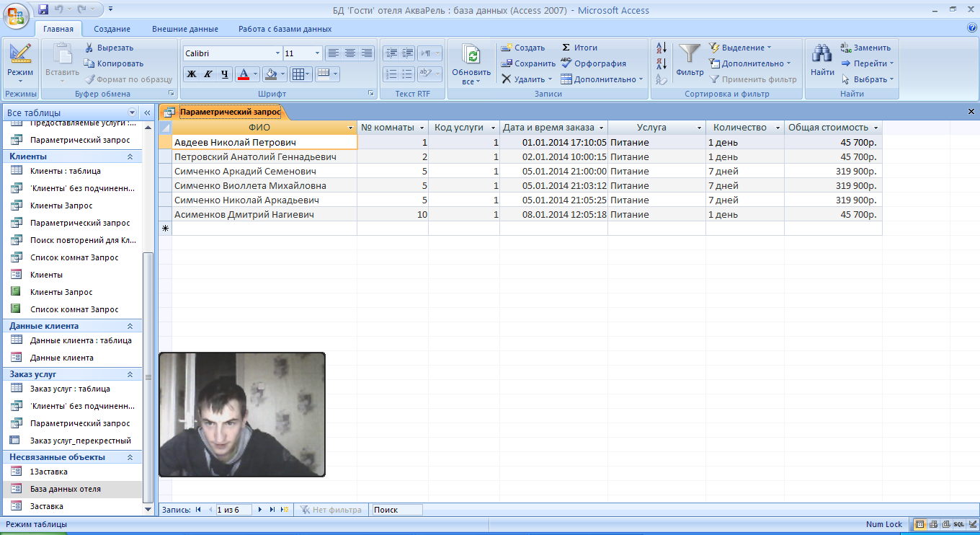The height and width of the screenshot is (535, 980).
Task: Sort descending Z to A
Action: [x=661, y=64]
